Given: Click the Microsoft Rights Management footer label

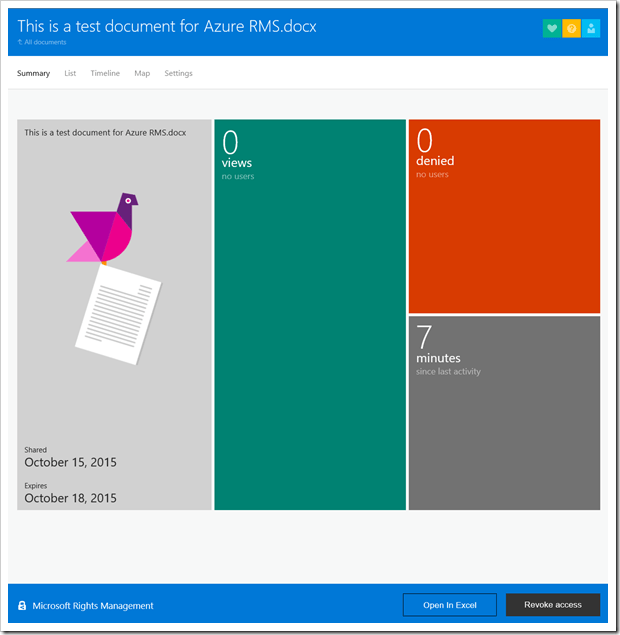Looking at the screenshot, I should tap(93, 606).
